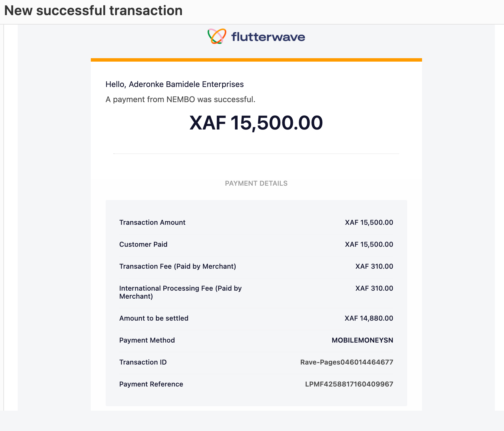The height and width of the screenshot is (431, 504).
Task: Click the Amount to be settled value
Action: (369, 318)
